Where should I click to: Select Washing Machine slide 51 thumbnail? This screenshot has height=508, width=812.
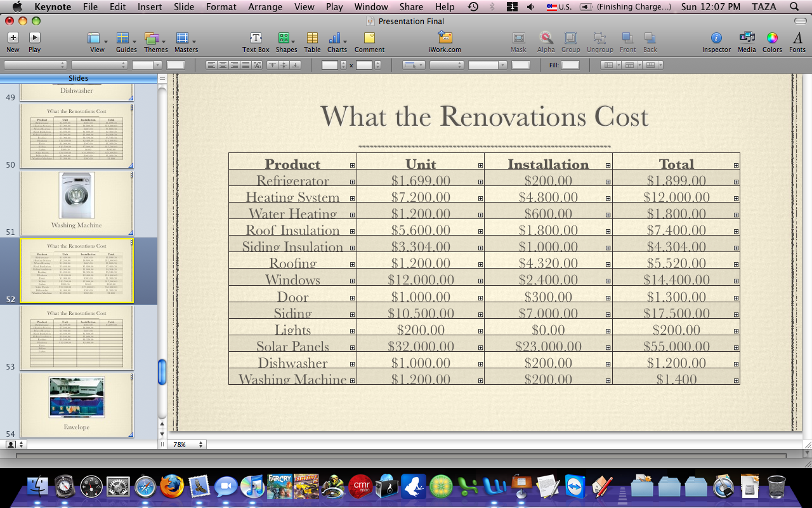(77, 203)
